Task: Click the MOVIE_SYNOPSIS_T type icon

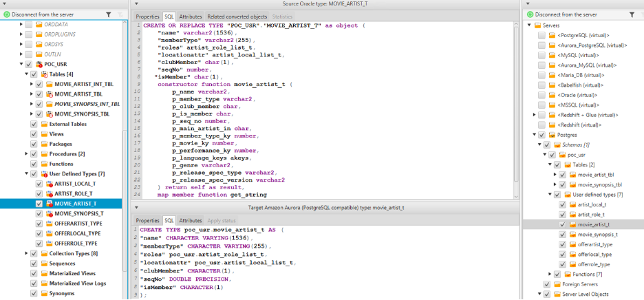Action: coord(50,214)
